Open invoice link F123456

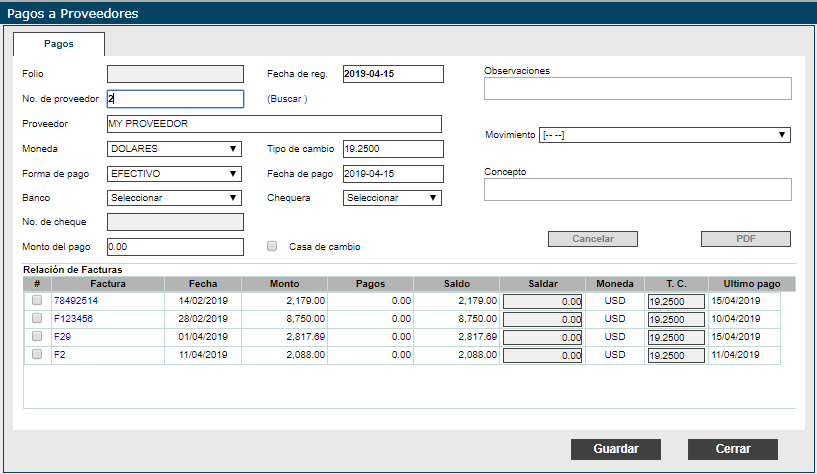pos(73,319)
